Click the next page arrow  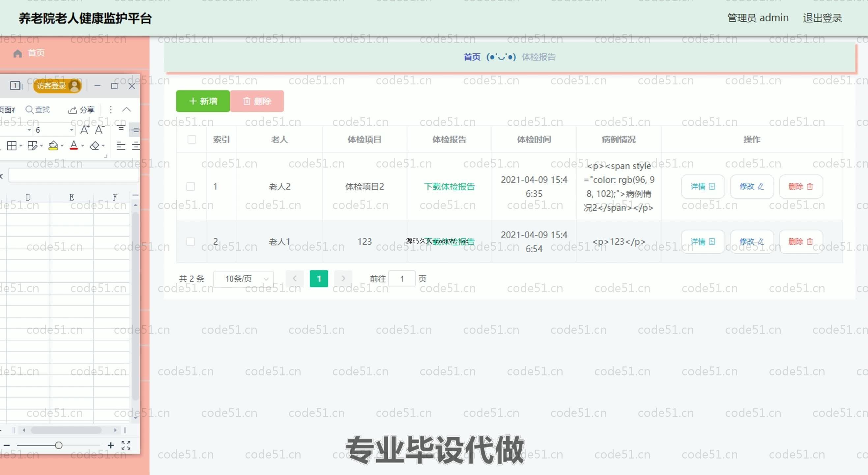coord(343,279)
